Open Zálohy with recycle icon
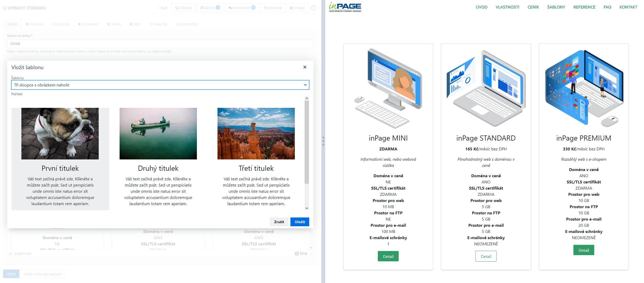Screen dimensions: 644x283 (210, 8)
